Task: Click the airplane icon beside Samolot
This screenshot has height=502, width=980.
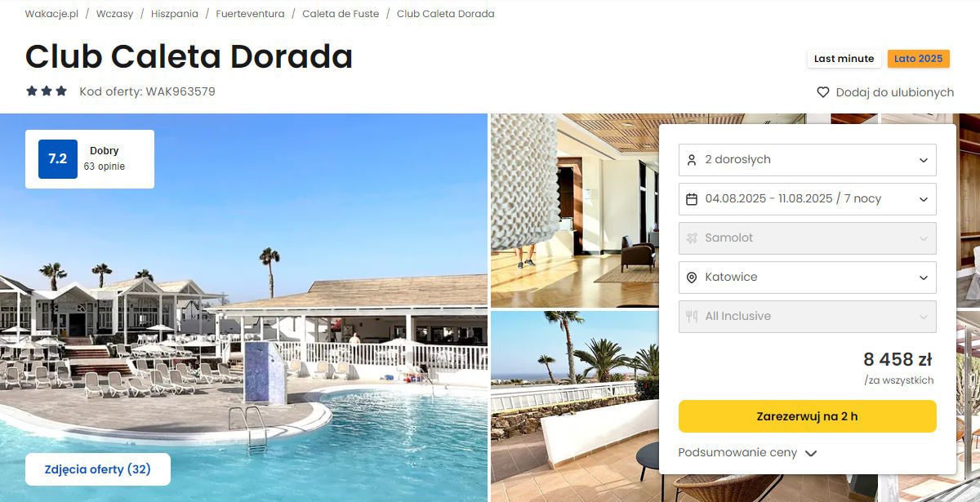Action: [693, 238]
